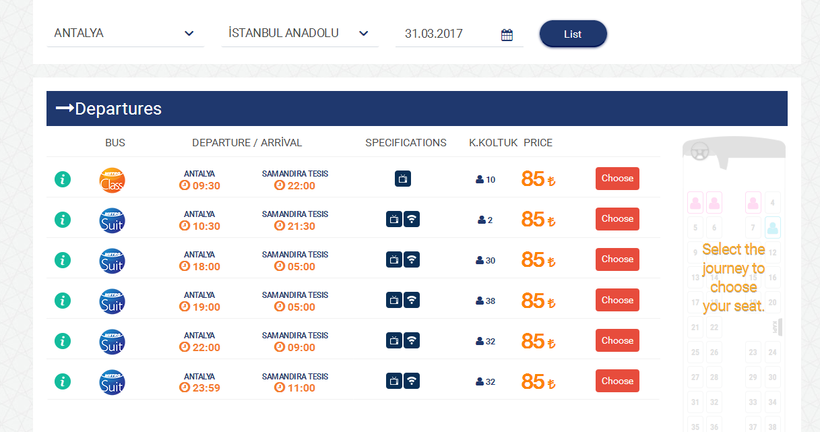The height and width of the screenshot is (432, 820).
Task: Click the info icon for 09:30 departure
Action: point(62,179)
